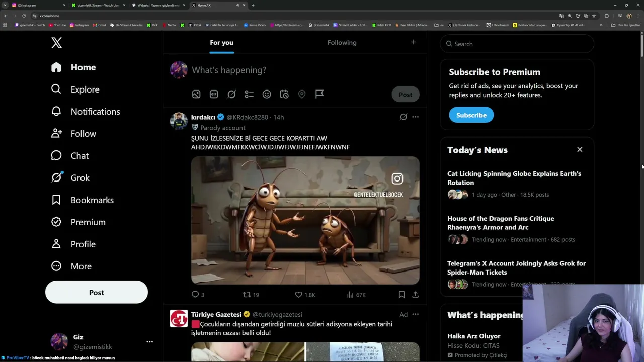Open Türkiye Gazetesi profile link
The image size is (644, 362).
click(216, 315)
